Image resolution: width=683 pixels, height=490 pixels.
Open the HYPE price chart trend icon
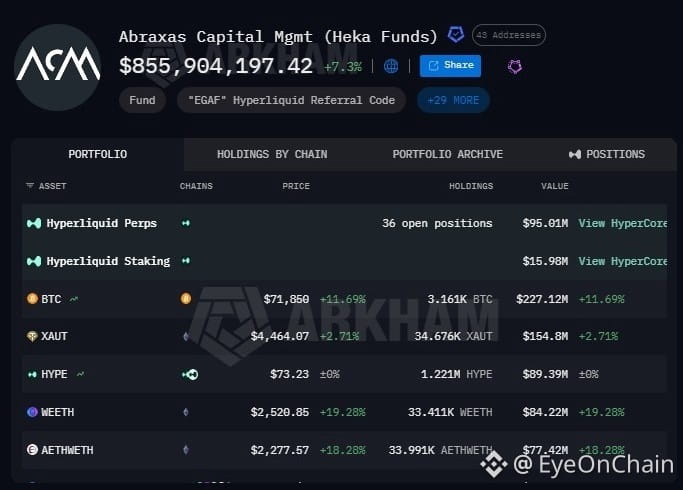81,374
